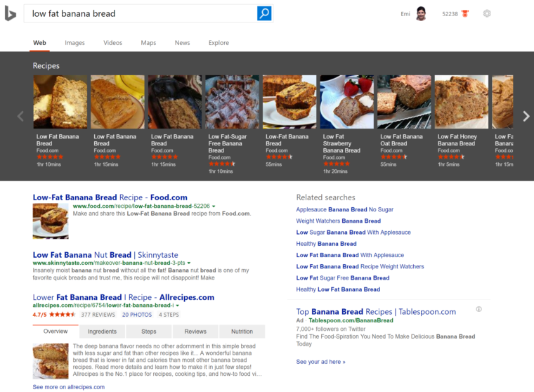Open the Low-Fat Banana Bread 55mins recipe image

click(x=289, y=102)
